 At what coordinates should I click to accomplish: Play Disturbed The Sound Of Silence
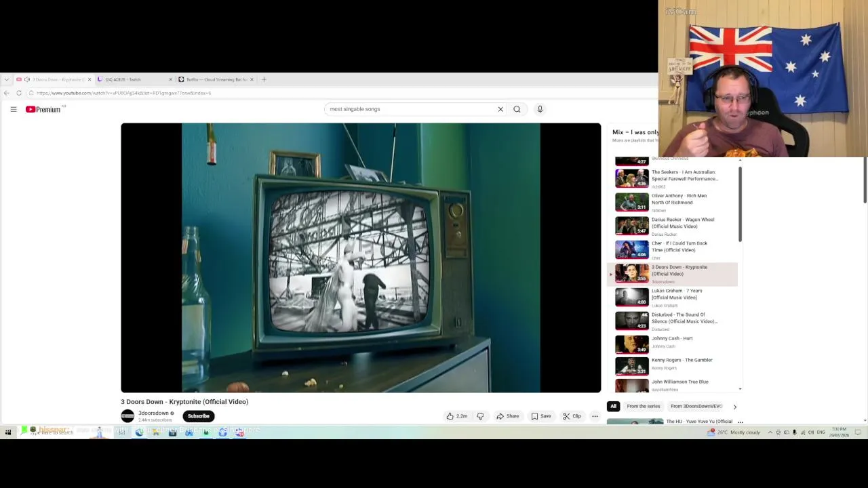coord(673,321)
